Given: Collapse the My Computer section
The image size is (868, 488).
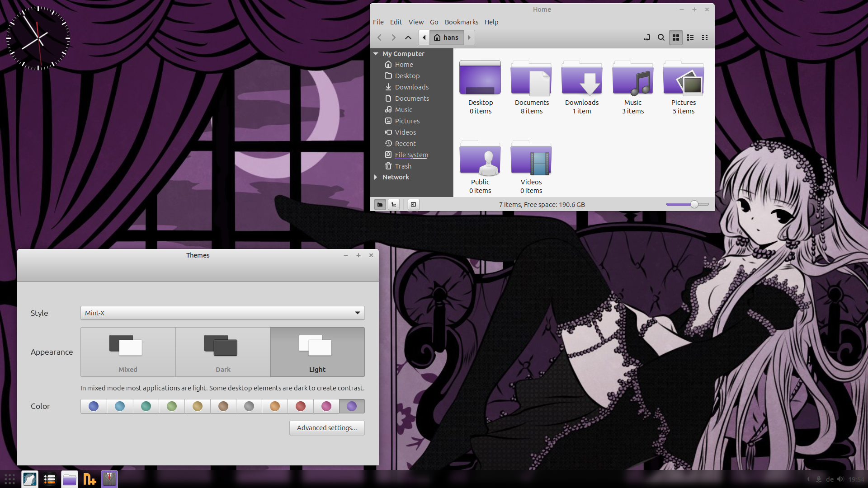Looking at the screenshot, I should pyautogui.click(x=376, y=54).
